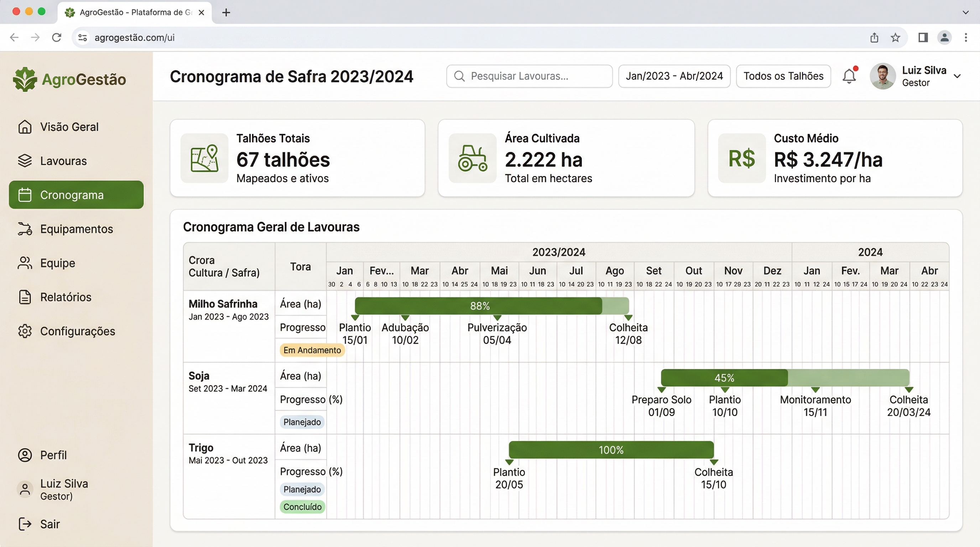Click the browser share icon
This screenshot has height=547, width=980.
pos(874,38)
